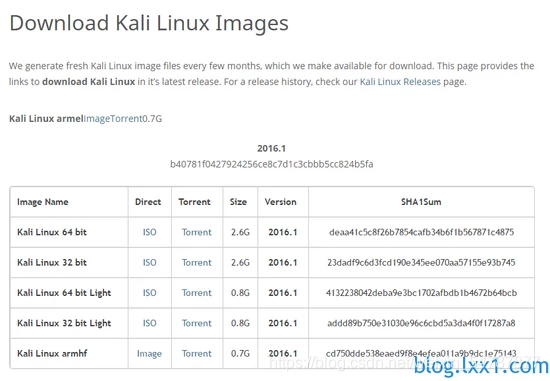The image size is (550, 381).
Task: Click the blog.lxx1.com watermark
Action: click(481, 367)
